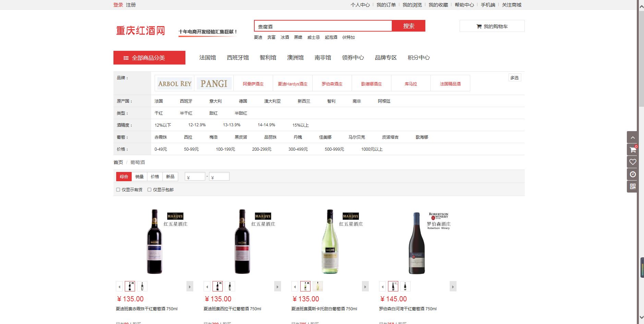
Task: Previous thumbnail arrow for 罗伯森白河湾 wine
Action: pyautogui.click(x=382, y=286)
